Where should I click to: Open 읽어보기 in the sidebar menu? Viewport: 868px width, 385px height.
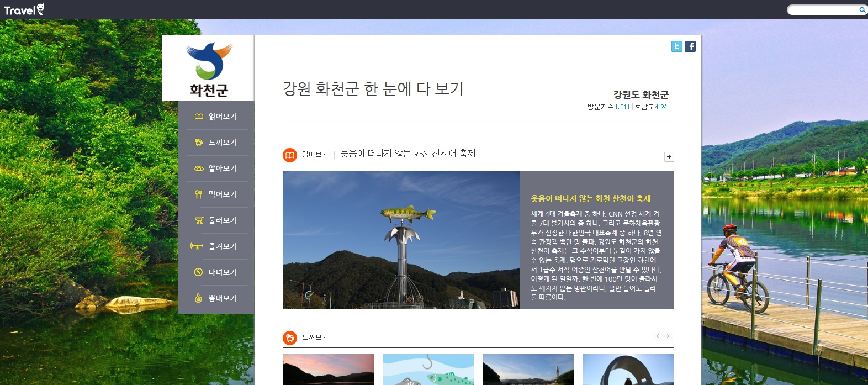216,117
